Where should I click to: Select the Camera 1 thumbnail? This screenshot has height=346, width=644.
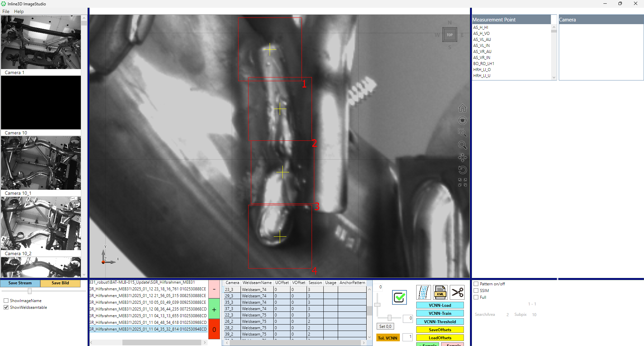click(x=41, y=42)
